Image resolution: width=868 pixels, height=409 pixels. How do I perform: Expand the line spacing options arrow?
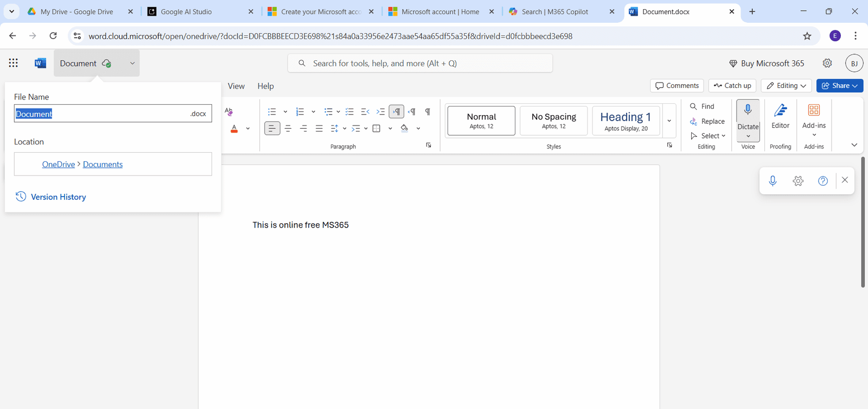344,129
